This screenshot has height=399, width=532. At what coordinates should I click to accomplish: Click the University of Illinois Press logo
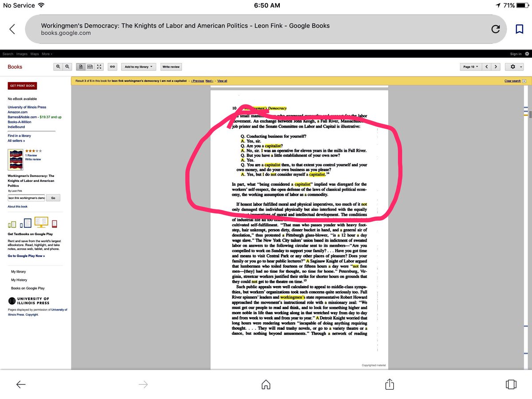29,301
